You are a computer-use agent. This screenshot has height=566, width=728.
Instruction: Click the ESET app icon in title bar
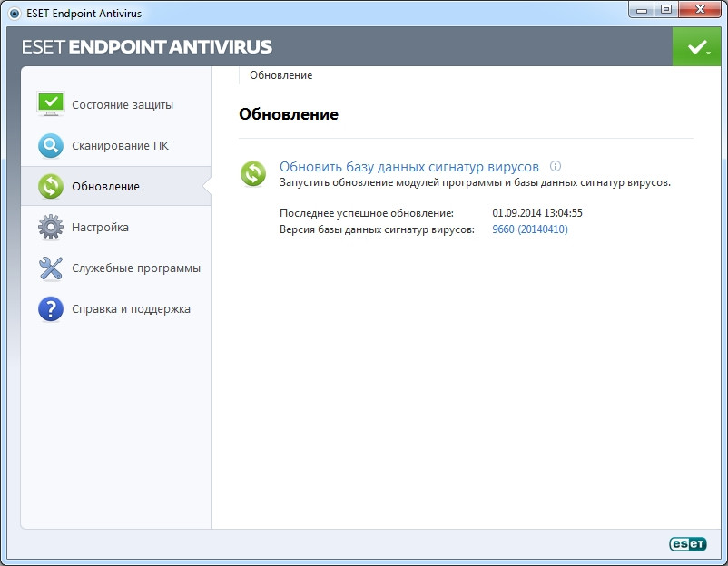point(15,14)
